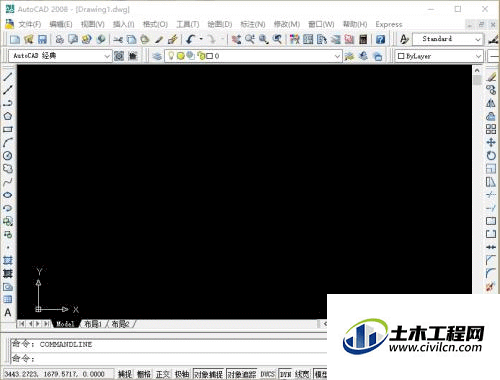The width and height of the screenshot is (500, 380).
Task: Click the Explode tool icon
Action: click(x=491, y=286)
